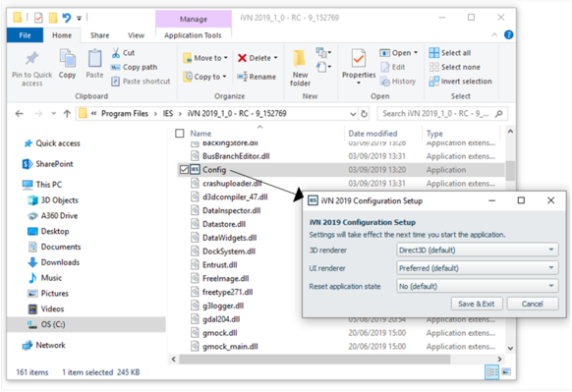
Task: Click the Config application file icon
Action: [196, 170]
